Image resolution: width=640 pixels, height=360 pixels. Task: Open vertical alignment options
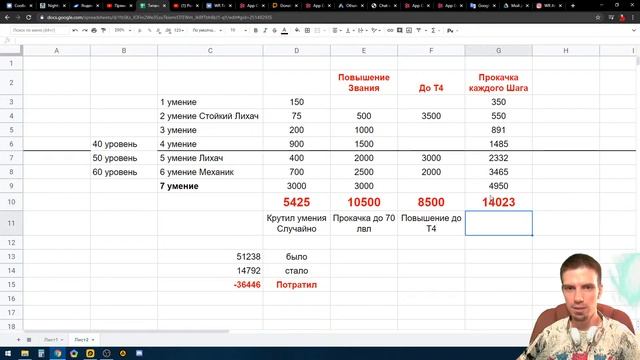click(x=349, y=31)
